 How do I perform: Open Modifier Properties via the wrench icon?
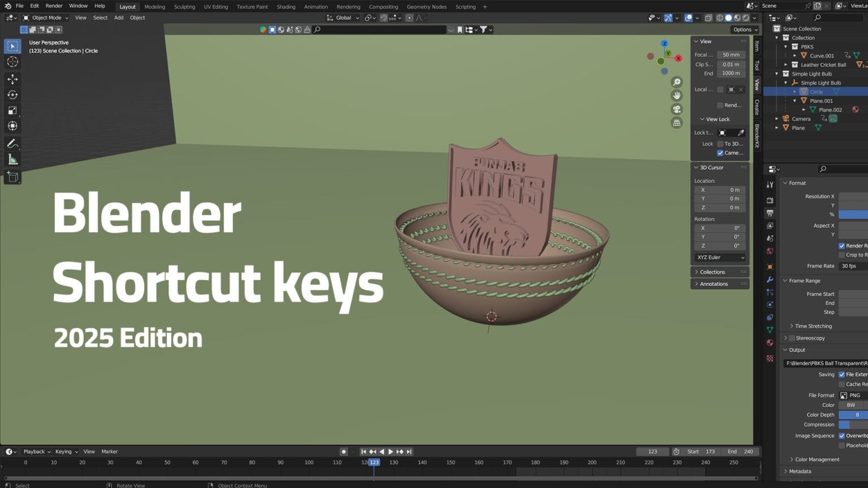pyautogui.click(x=770, y=280)
